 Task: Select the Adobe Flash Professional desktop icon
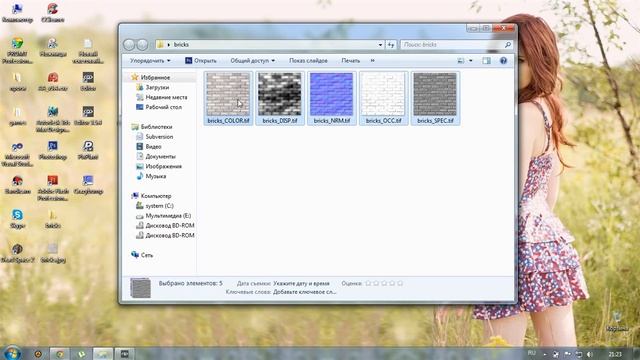(x=53, y=188)
